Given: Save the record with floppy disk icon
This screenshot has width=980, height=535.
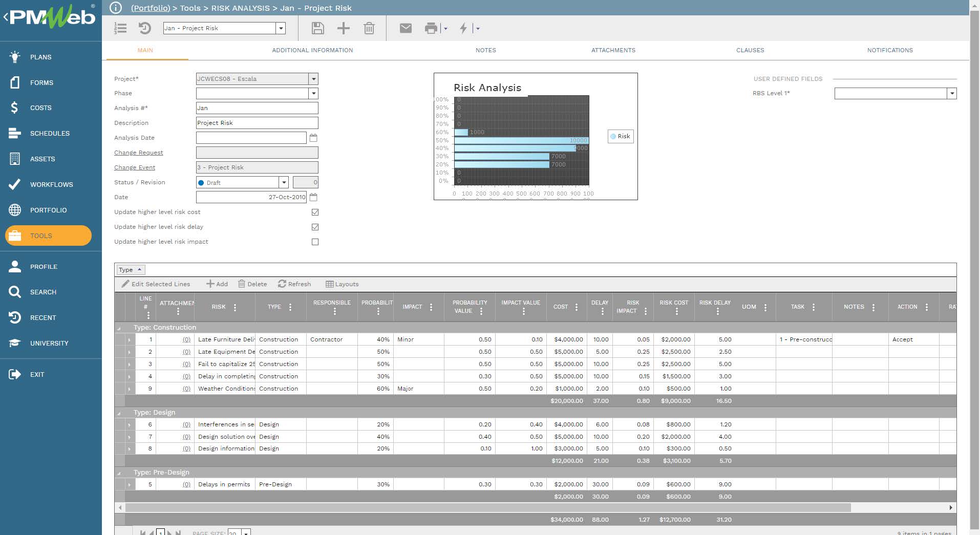Looking at the screenshot, I should pos(317,28).
